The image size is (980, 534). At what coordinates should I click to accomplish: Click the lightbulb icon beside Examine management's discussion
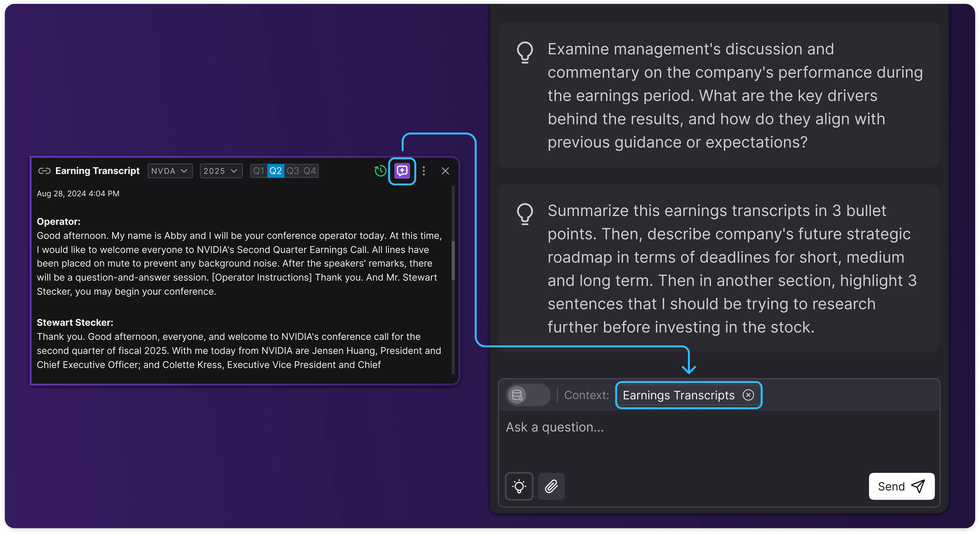pyautogui.click(x=525, y=52)
